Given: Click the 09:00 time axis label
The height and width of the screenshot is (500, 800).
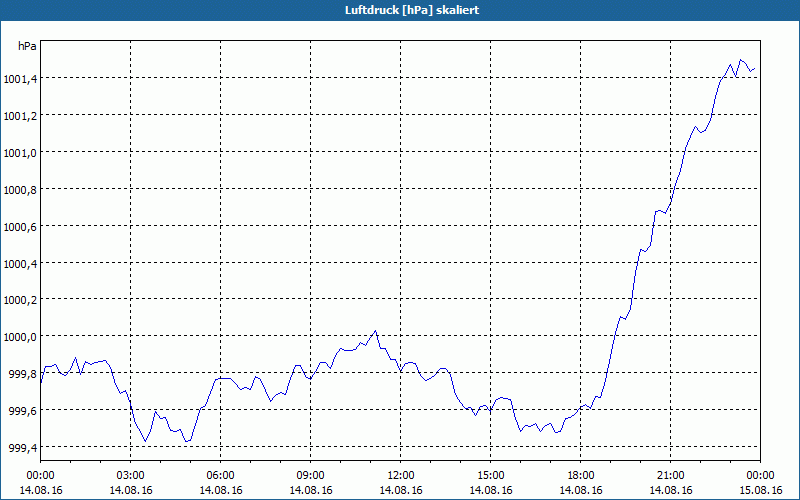Looking at the screenshot, I should (x=310, y=476).
